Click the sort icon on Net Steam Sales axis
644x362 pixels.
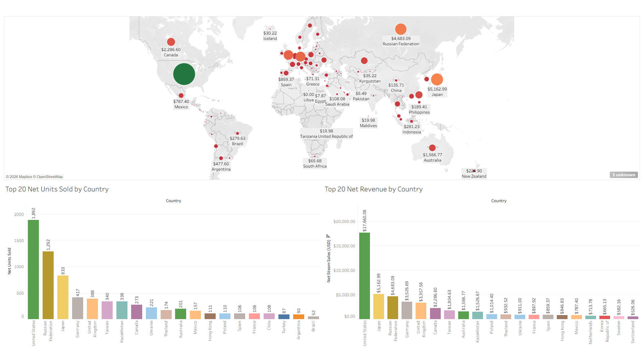pos(328,236)
